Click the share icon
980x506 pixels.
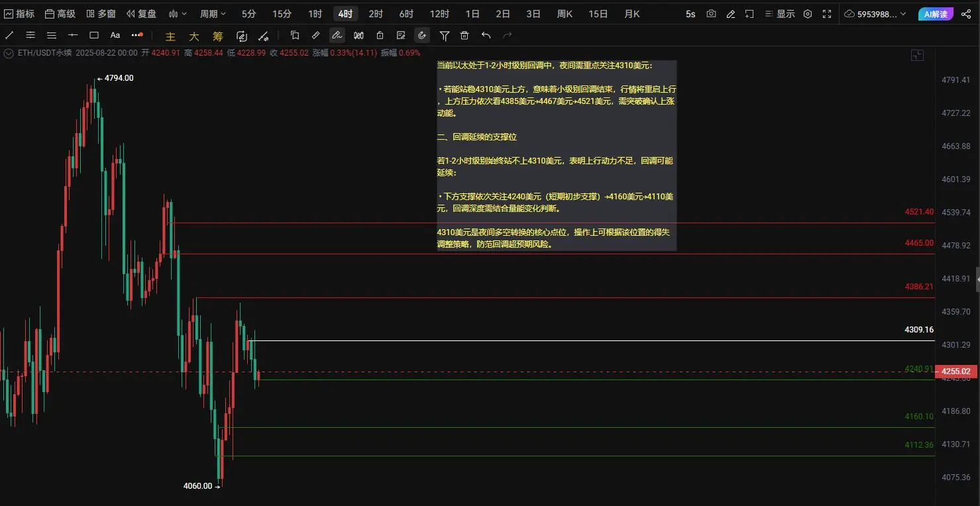coord(966,13)
